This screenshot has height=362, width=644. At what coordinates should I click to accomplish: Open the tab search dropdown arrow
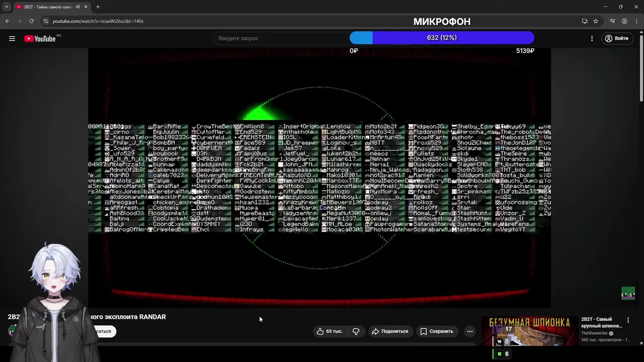pyautogui.click(x=7, y=7)
